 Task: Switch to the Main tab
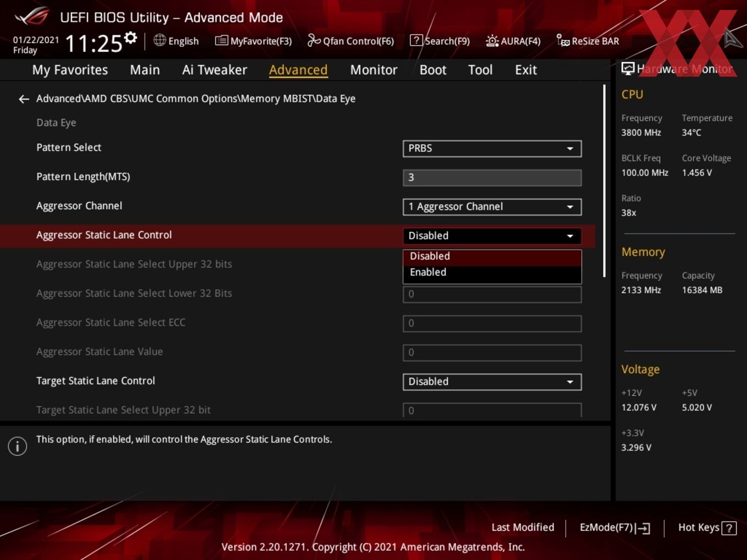pos(145,70)
